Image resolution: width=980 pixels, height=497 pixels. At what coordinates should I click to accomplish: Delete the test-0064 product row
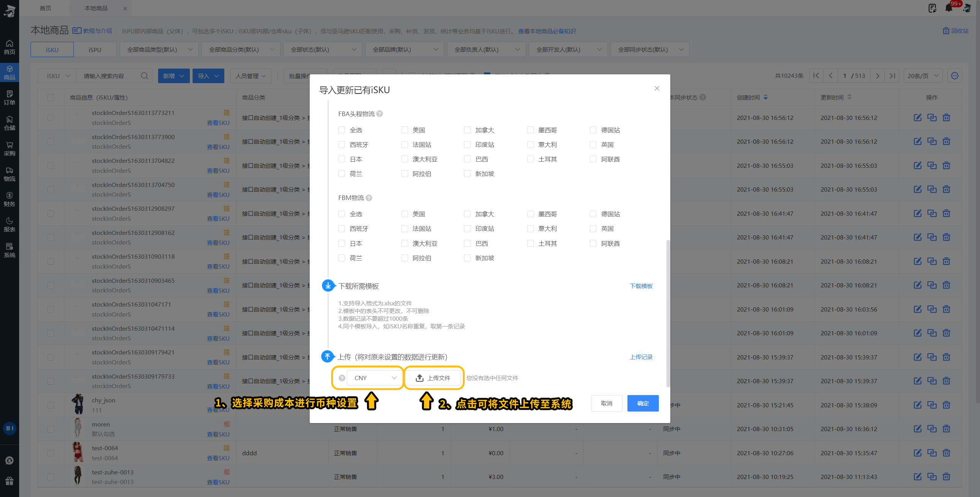click(x=946, y=453)
